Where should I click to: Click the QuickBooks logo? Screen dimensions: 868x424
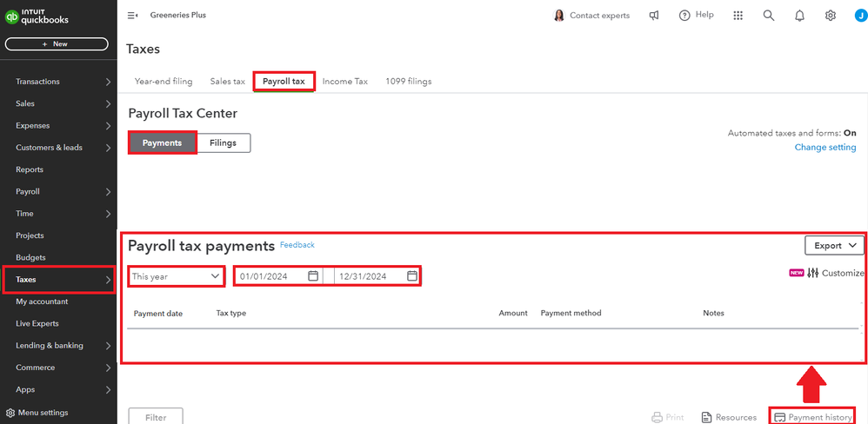coord(37,17)
